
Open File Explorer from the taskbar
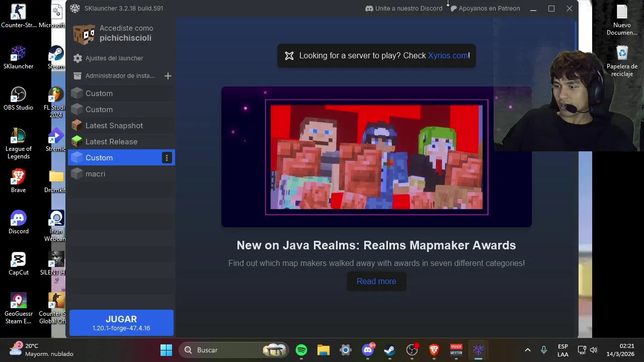pyautogui.click(x=324, y=350)
